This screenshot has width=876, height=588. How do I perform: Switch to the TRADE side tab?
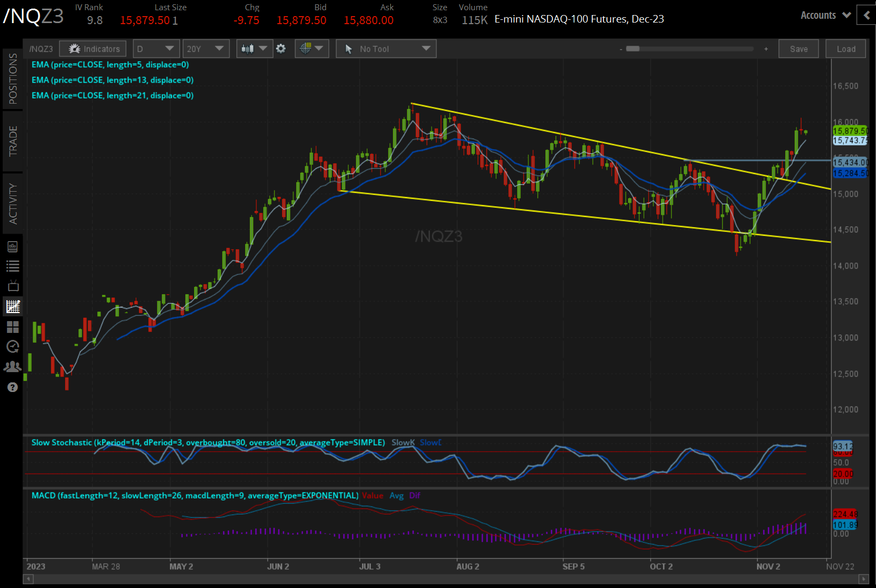(13, 141)
